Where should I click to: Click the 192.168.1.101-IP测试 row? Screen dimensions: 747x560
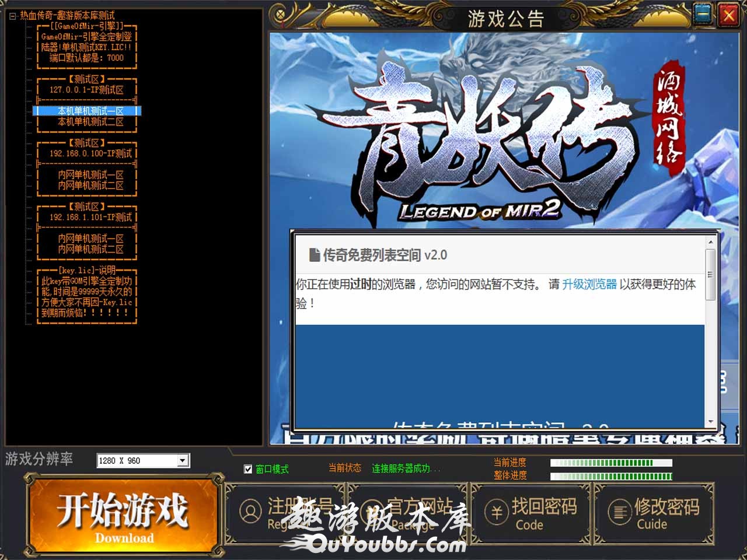click(90, 217)
